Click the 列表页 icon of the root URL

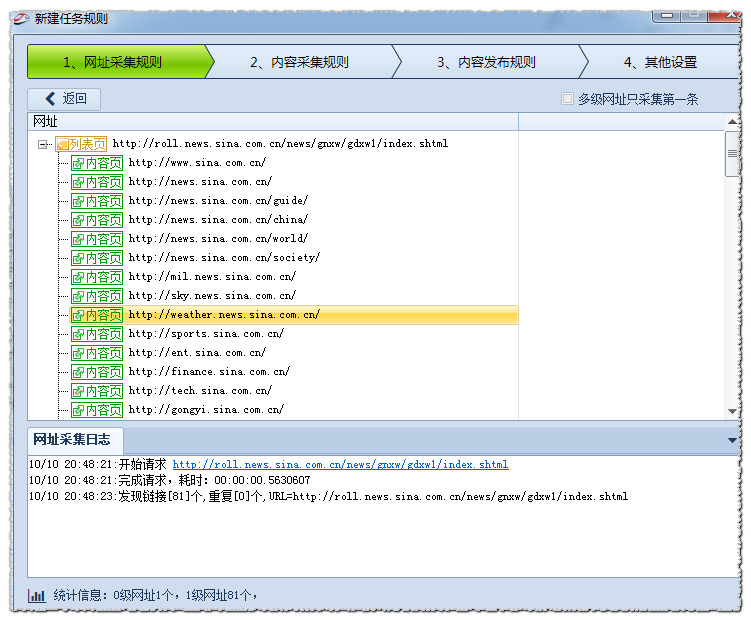pyautogui.click(x=81, y=144)
